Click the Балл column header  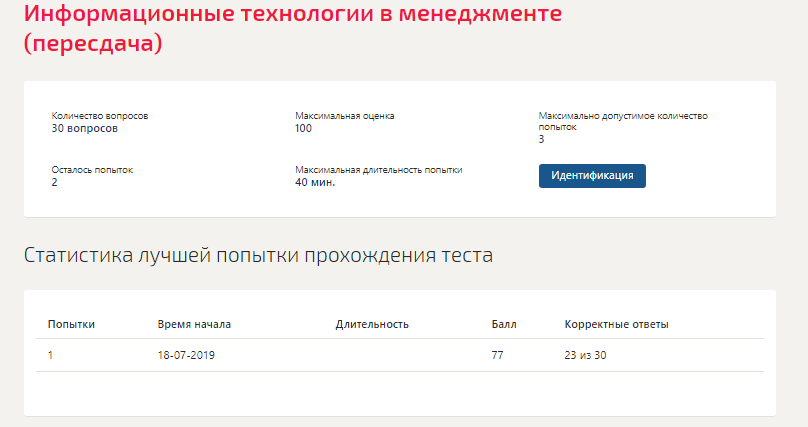click(x=504, y=324)
